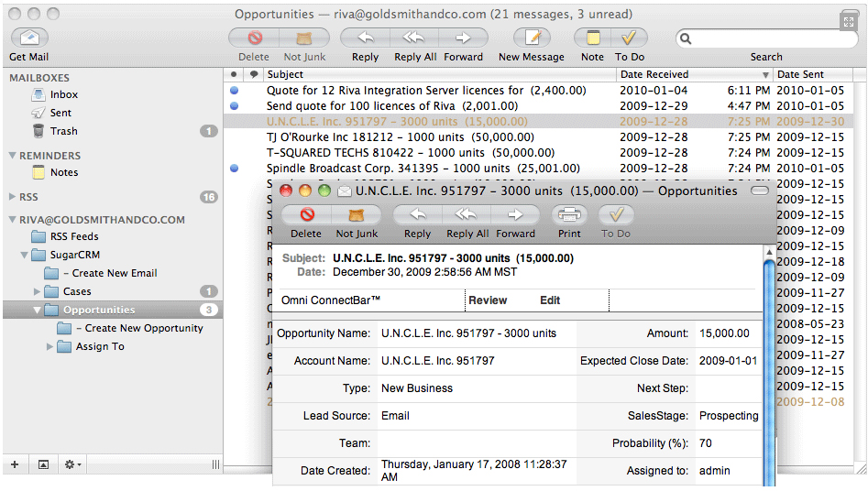Click the To Do checkmark in the main toolbar
This screenshot has height=491, width=868.
[x=629, y=38]
